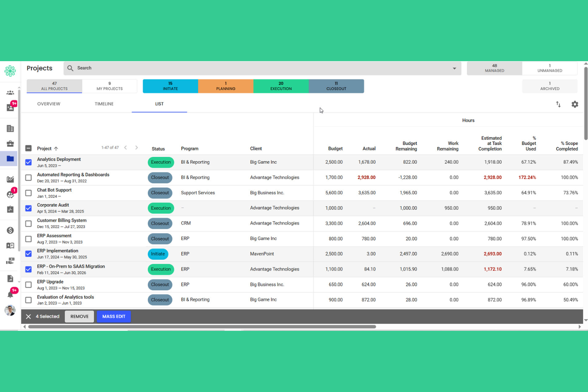This screenshot has width=588, height=392.
Task: Open the building organizations icon in sidebar
Action: click(x=10, y=129)
